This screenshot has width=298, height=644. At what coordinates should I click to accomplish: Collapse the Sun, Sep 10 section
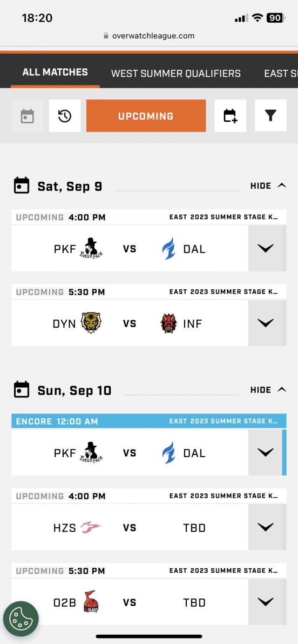click(268, 390)
